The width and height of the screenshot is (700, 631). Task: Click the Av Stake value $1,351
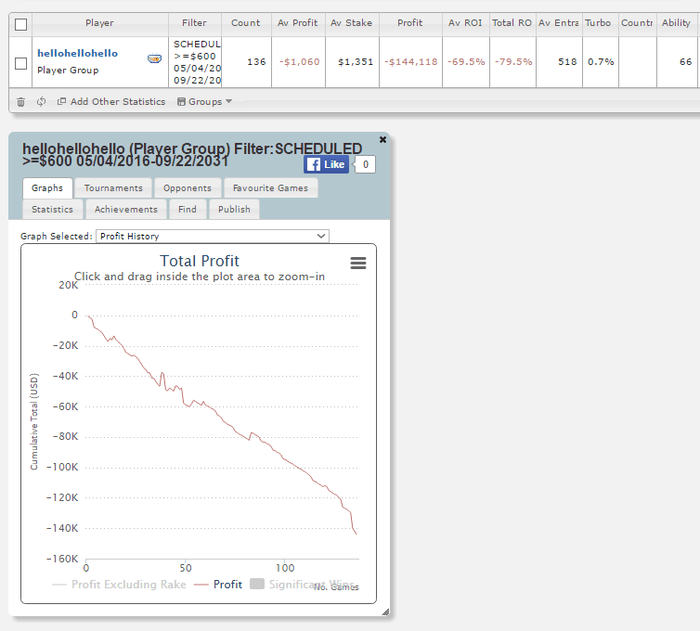pos(355,62)
